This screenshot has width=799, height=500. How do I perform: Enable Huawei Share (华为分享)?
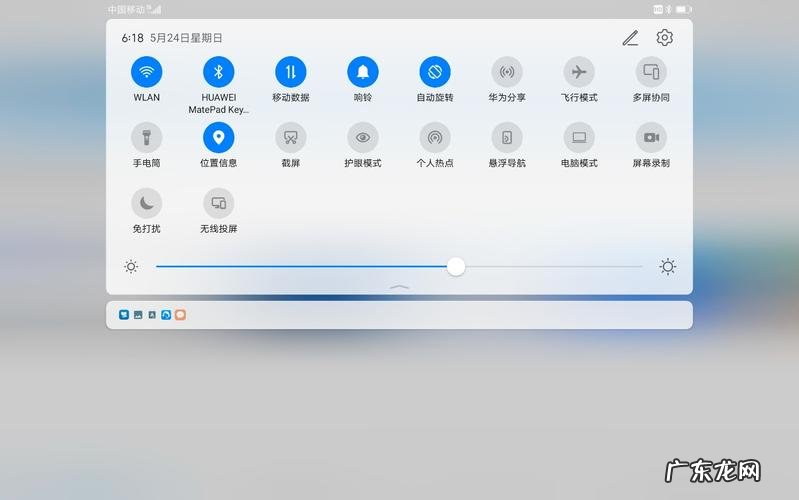tap(507, 72)
